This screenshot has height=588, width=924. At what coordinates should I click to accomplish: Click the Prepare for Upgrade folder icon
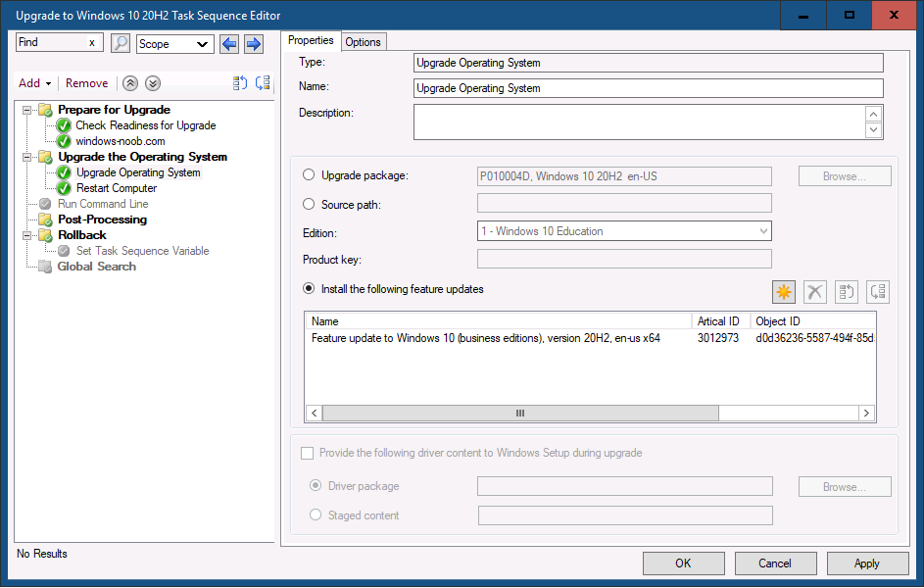click(x=45, y=110)
